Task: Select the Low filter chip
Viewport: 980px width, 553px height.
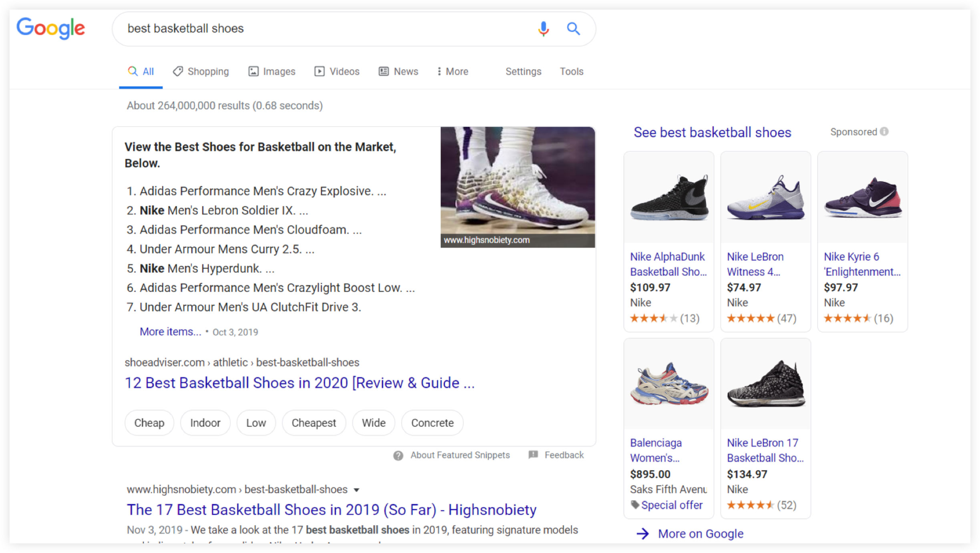Action: [x=256, y=423]
